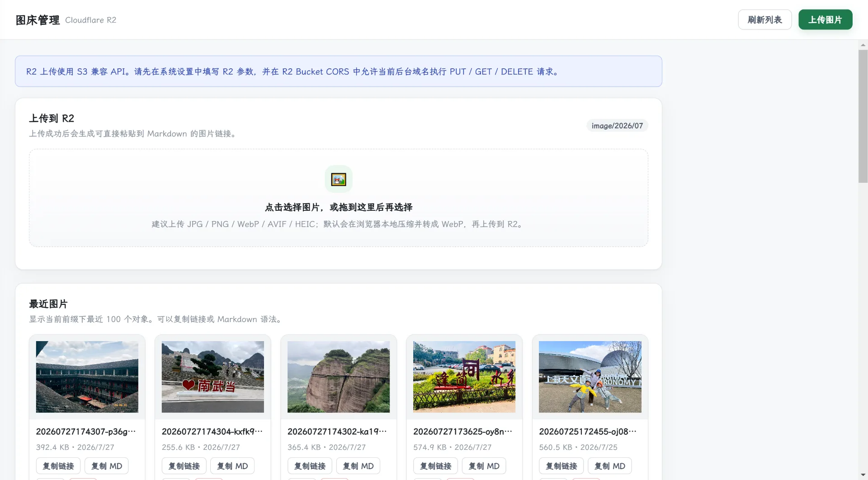Click the image/2026/07 path badge
868x480 pixels.
pyautogui.click(x=617, y=126)
